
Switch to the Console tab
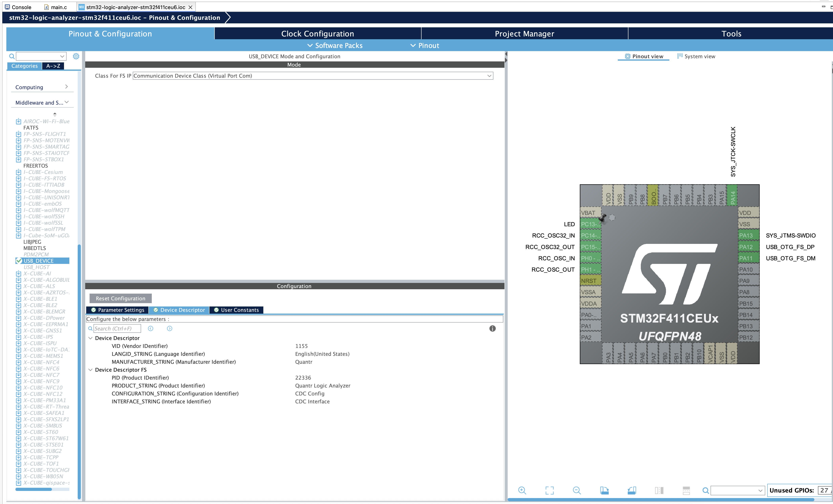[x=18, y=7]
